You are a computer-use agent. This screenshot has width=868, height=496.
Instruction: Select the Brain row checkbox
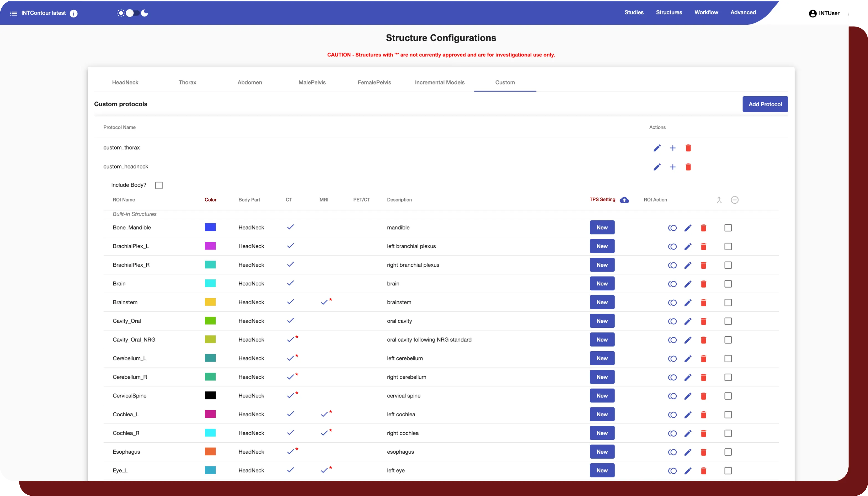[728, 284]
